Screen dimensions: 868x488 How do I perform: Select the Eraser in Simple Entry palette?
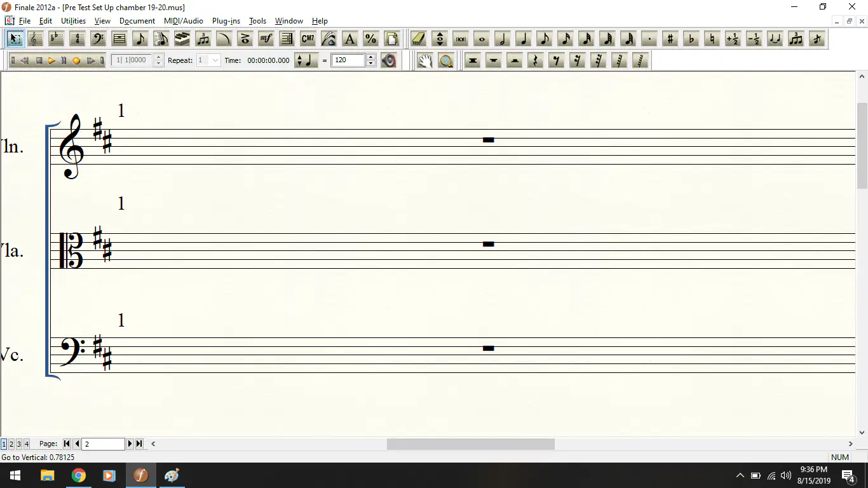tap(418, 39)
